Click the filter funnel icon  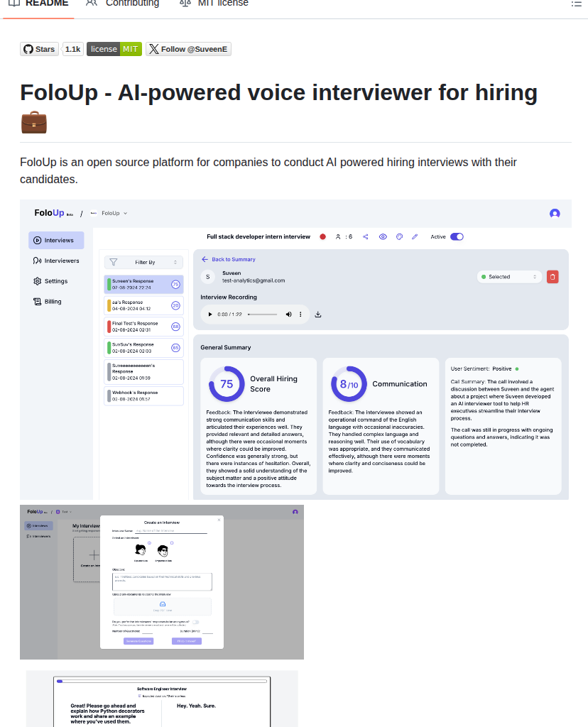tap(113, 263)
